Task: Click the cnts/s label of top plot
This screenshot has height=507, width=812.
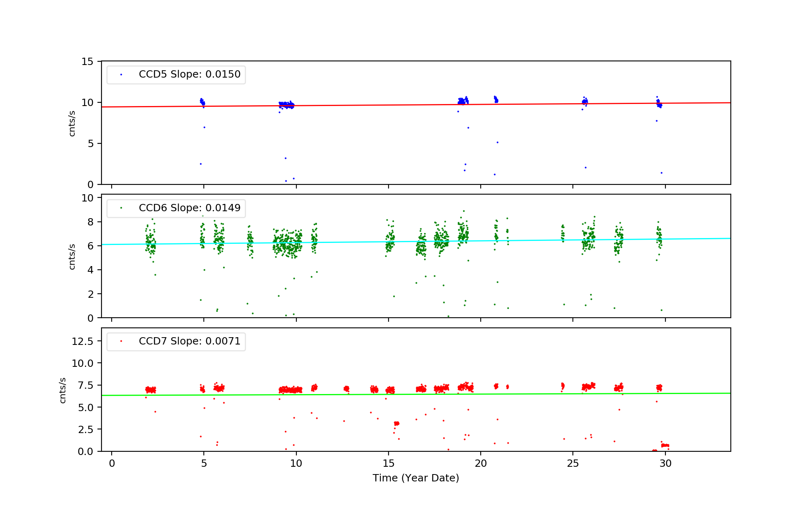Action: tap(72, 123)
